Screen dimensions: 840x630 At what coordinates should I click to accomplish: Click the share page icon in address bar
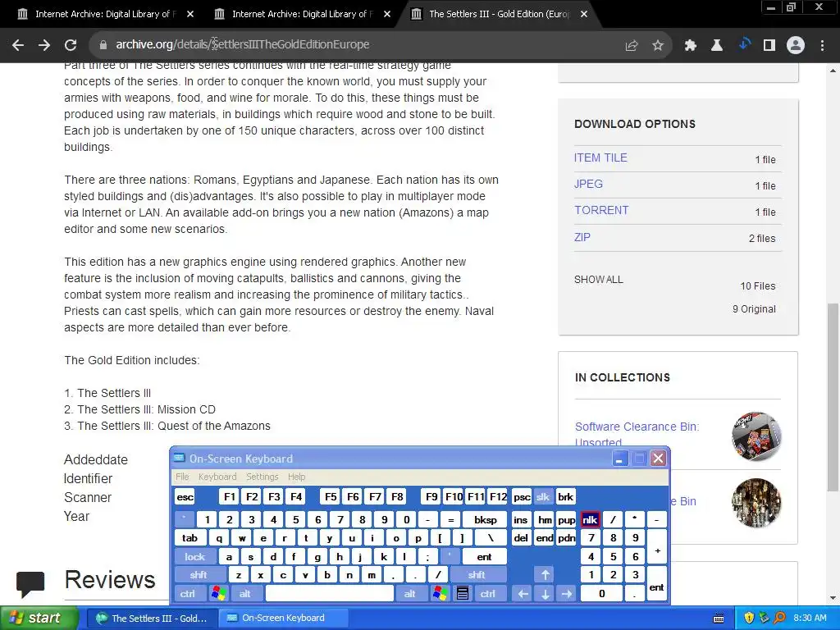pyautogui.click(x=632, y=46)
